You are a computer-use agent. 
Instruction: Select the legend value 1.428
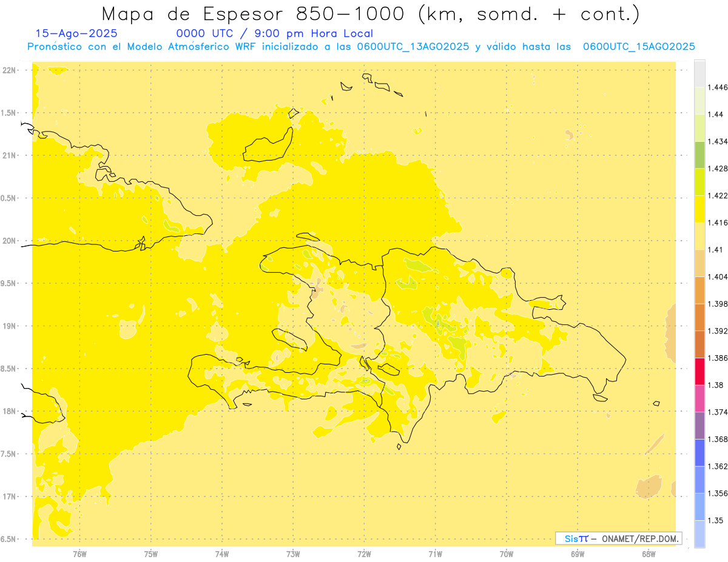pyautogui.click(x=717, y=169)
